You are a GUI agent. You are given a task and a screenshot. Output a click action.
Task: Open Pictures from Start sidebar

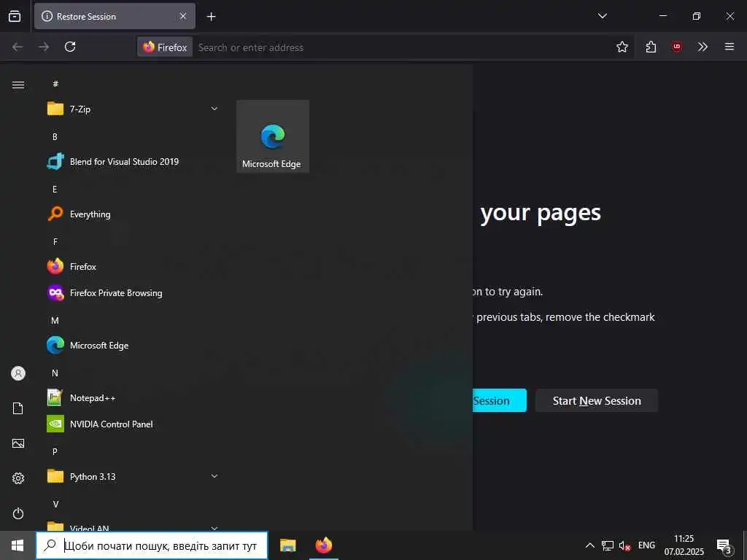(x=18, y=443)
